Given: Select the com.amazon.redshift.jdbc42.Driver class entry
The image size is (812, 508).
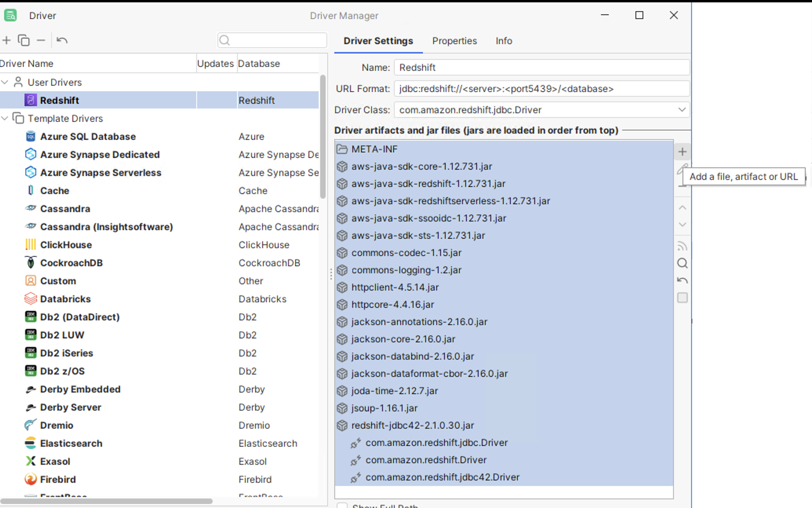Looking at the screenshot, I should [x=442, y=477].
